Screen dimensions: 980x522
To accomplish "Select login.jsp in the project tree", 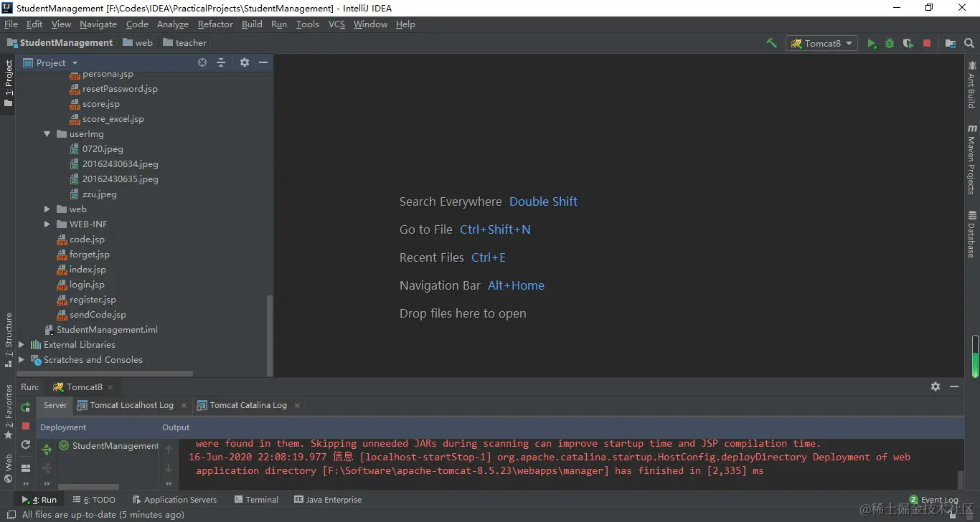I will (81, 285).
